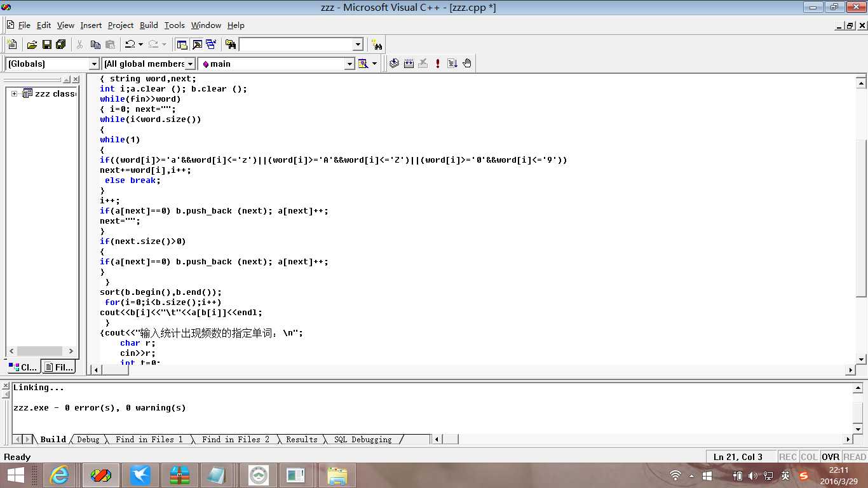This screenshot has height=488, width=868.
Task: Open the Window List icon
Action: point(211,44)
